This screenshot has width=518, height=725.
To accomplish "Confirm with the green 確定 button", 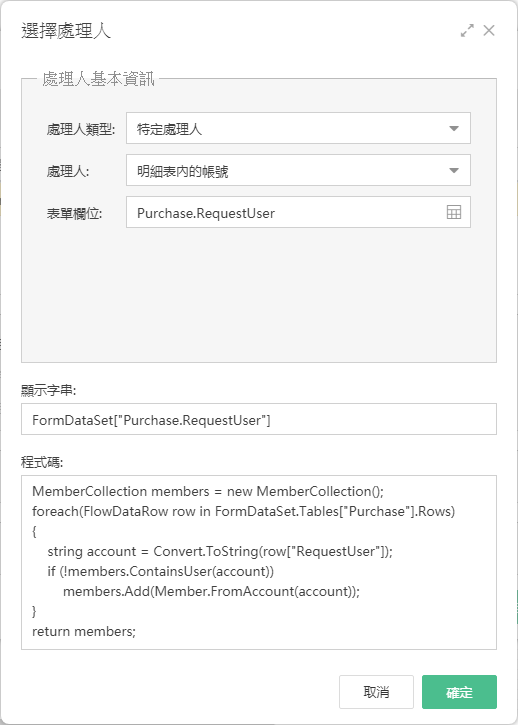I will pyautogui.click(x=459, y=692).
